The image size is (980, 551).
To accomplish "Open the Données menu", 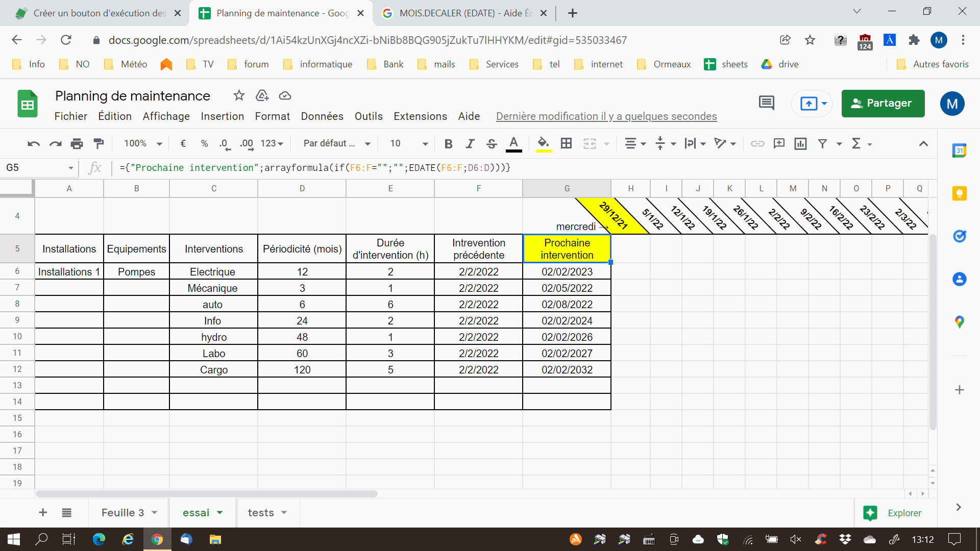I will [x=322, y=116].
